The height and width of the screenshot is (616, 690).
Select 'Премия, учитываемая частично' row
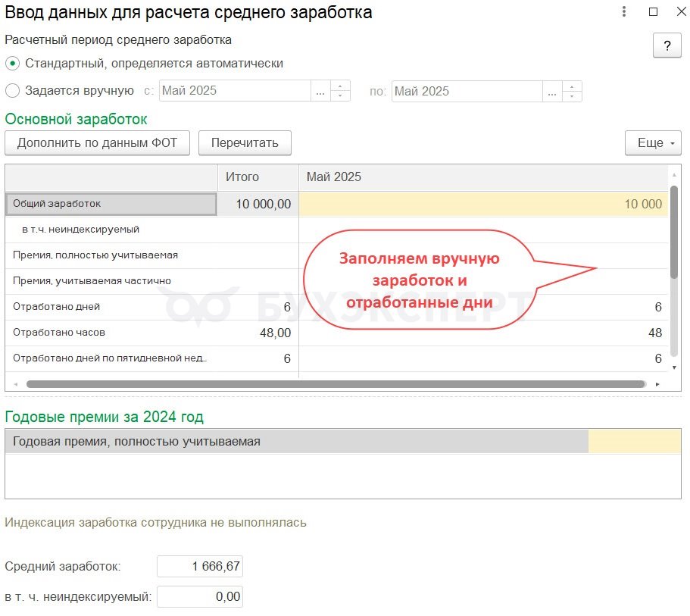coord(111,281)
